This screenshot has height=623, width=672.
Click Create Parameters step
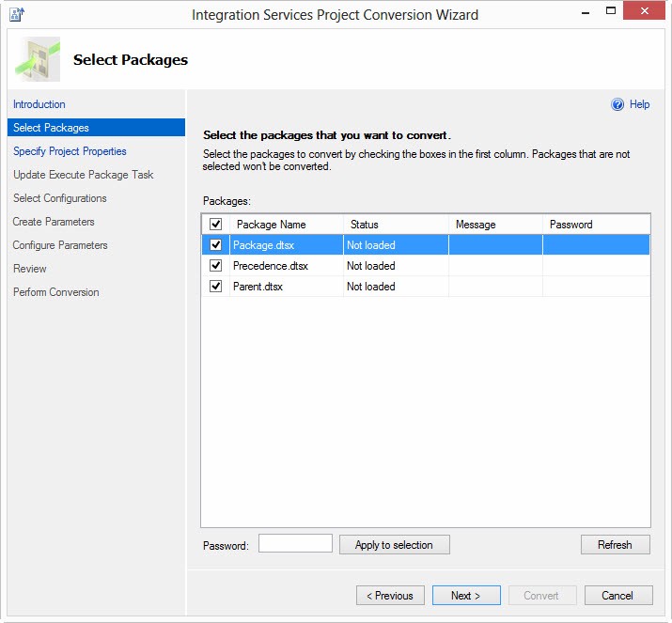(54, 222)
